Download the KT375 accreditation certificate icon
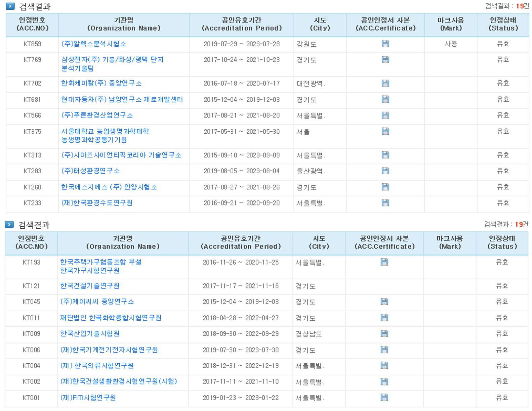This screenshot has width=532, height=411. pyautogui.click(x=385, y=131)
